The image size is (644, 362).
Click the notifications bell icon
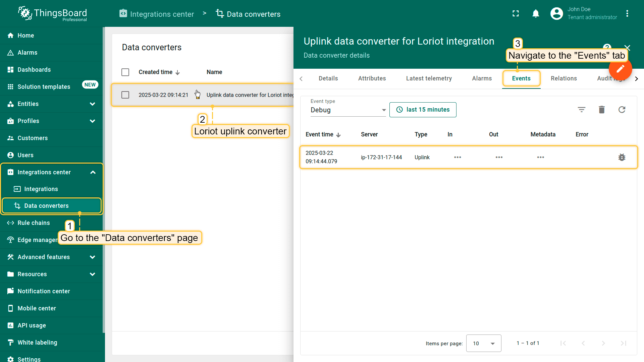pos(536,13)
